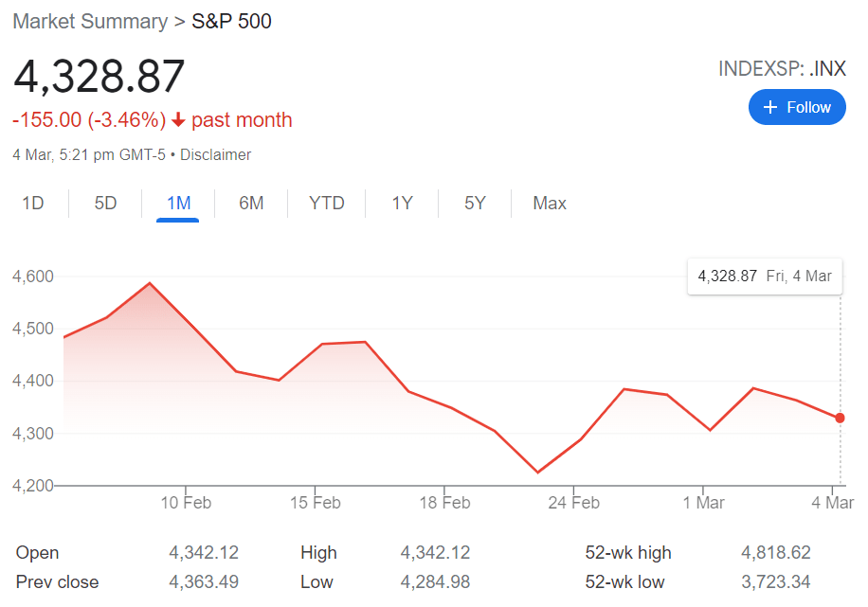Switch to the 5D range tab
868x607 pixels.
tap(105, 204)
